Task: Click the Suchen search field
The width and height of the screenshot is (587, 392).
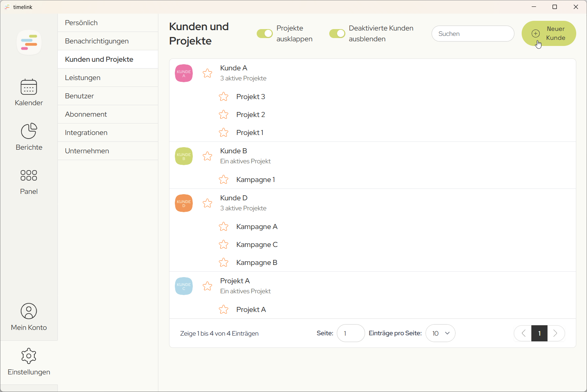Action: click(x=473, y=33)
